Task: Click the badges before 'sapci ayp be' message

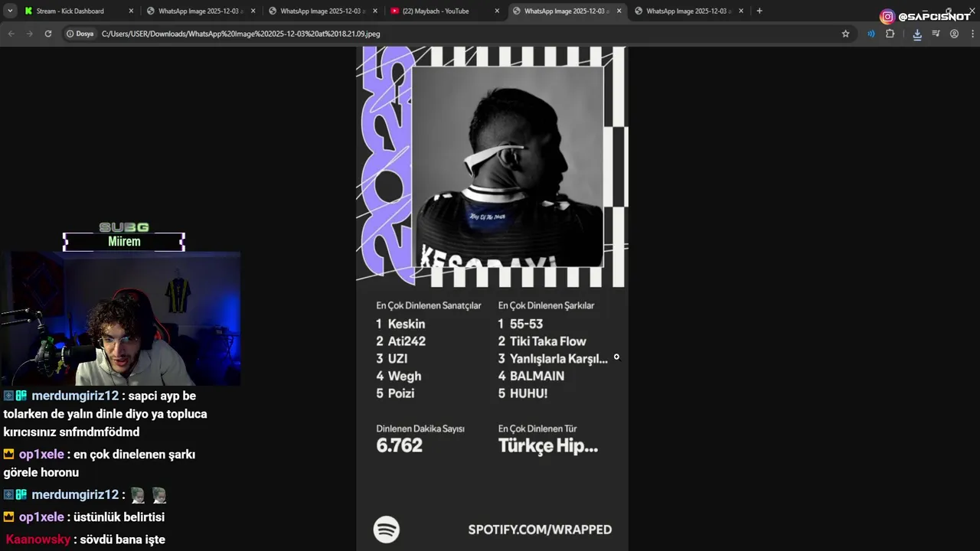Action: [x=15, y=396]
